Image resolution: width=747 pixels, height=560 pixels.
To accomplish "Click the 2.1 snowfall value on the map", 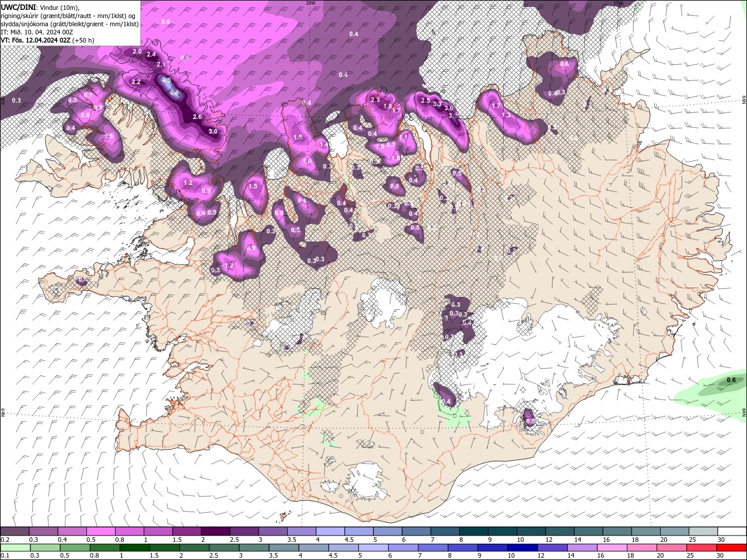I will coord(162,65).
